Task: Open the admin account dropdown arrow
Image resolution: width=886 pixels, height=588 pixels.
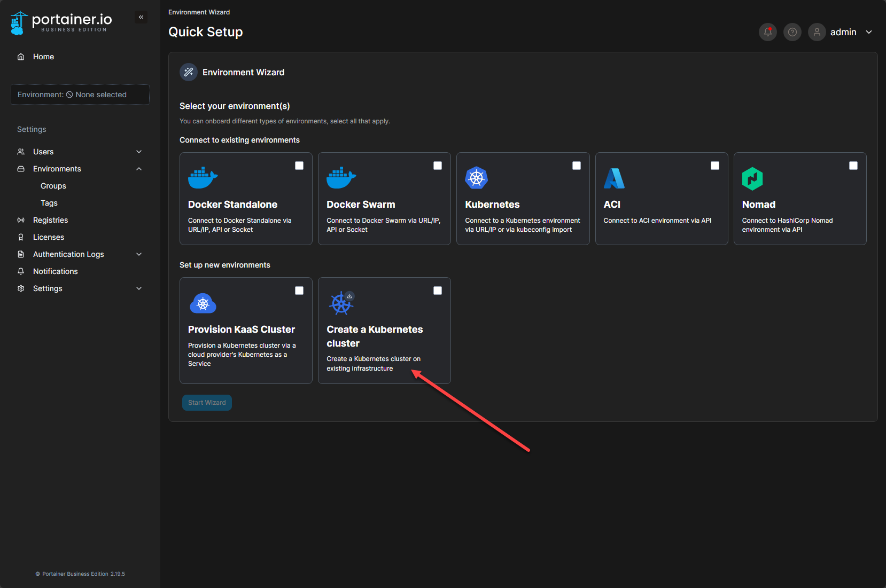Action: [x=869, y=32]
